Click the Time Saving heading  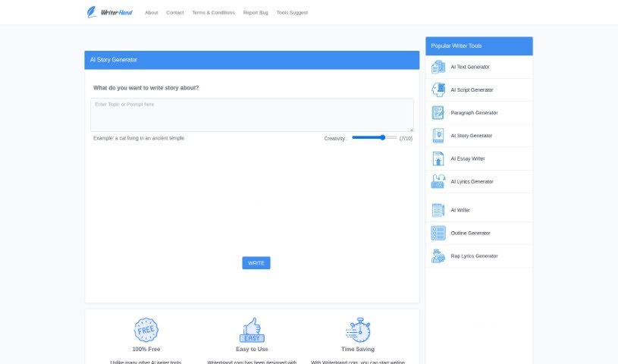click(x=358, y=349)
